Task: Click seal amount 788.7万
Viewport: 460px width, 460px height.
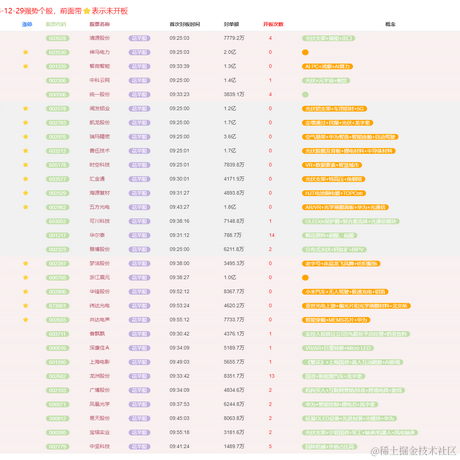Action: [232, 235]
